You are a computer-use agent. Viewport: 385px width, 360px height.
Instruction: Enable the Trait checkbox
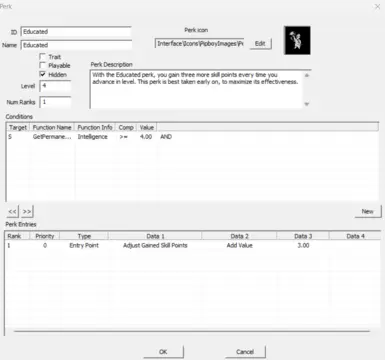click(43, 56)
